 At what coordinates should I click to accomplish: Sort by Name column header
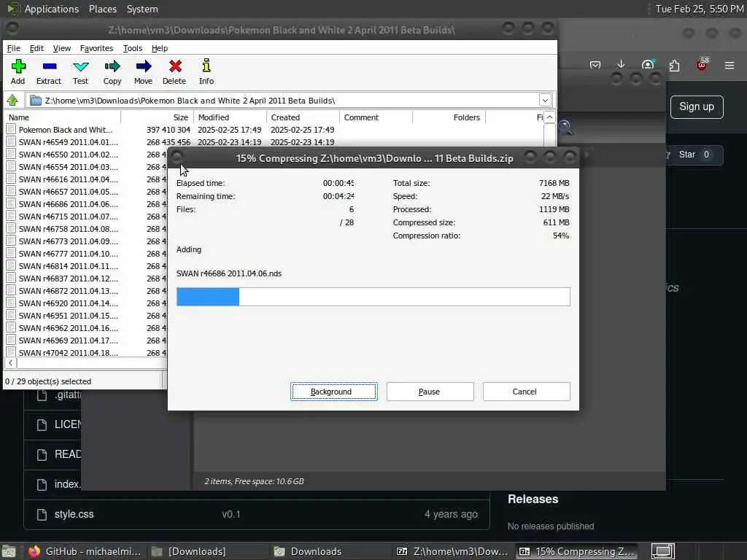[62, 117]
